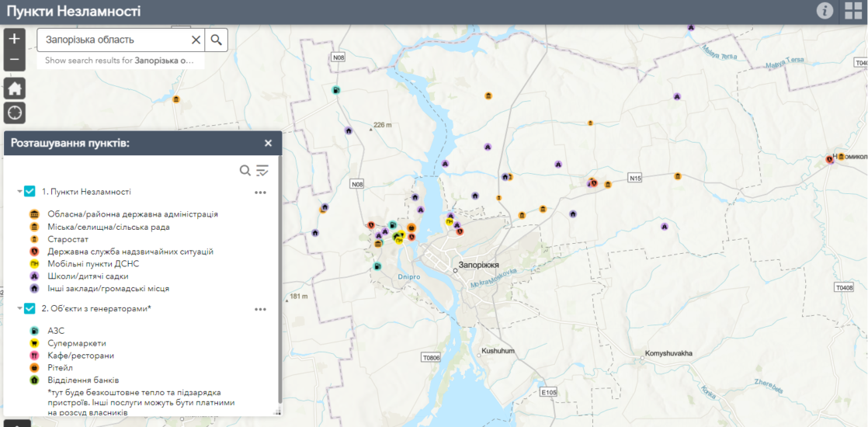
Task: Reset map to default home extent
Action: (14, 88)
